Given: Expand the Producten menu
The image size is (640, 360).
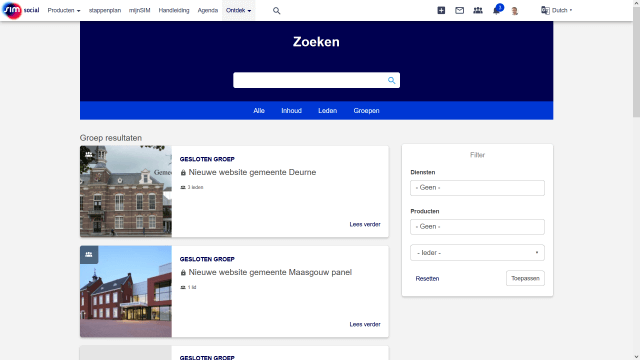Looking at the screenshot, I should pyautogui.click(x=64, y=10).
